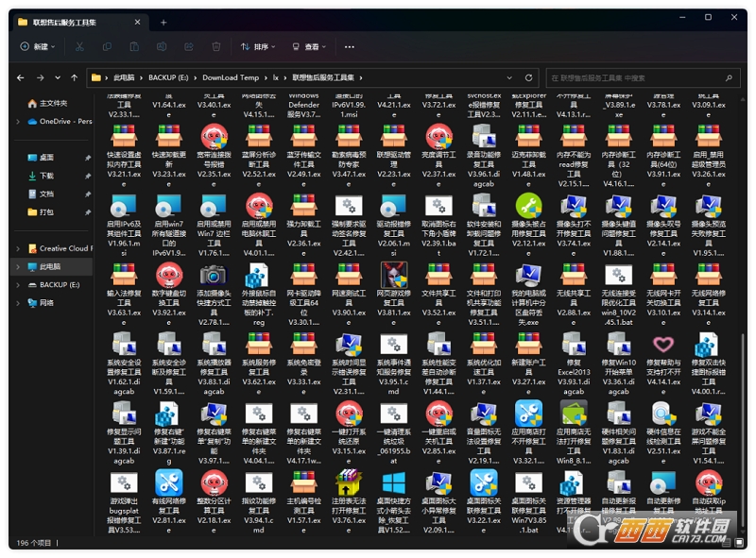This screenshot has width=756, height=558.
Task: Add a new tab with plus button
Action: [163, 23]
